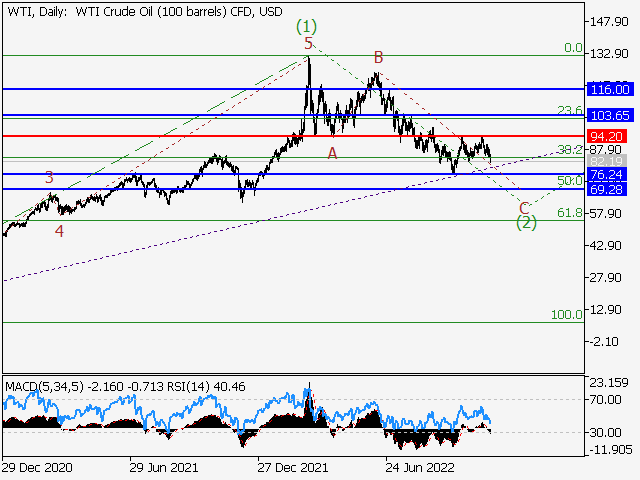Viewport: 640px width, 480px height.
Task: Click the 24 Jun 2022 date label
Action: coord(420,468)
